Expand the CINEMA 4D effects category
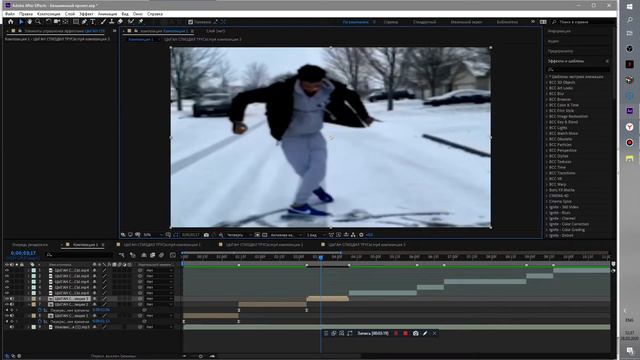The image size is (640, 360). pos(547,196)
